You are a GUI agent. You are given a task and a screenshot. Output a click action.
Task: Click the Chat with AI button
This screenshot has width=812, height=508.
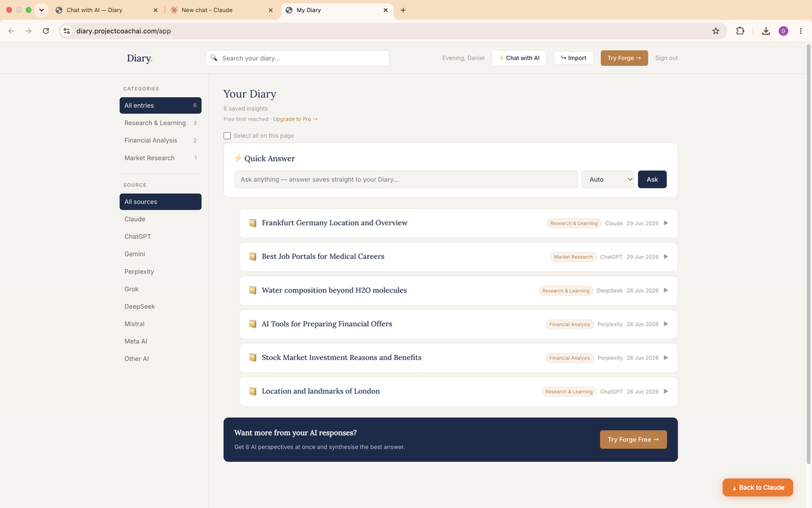pyautogui.click(x=519, y=58)
